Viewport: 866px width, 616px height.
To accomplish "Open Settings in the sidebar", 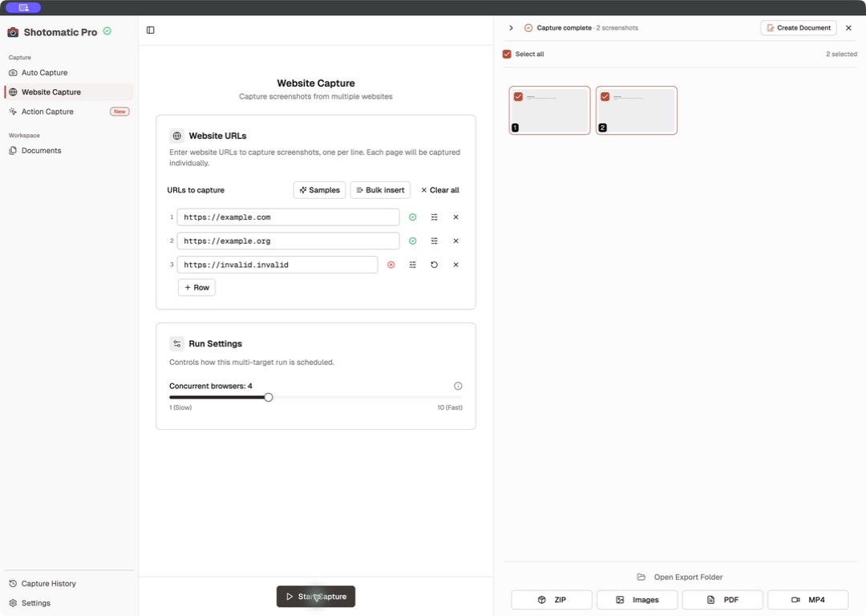I will 68,602.
